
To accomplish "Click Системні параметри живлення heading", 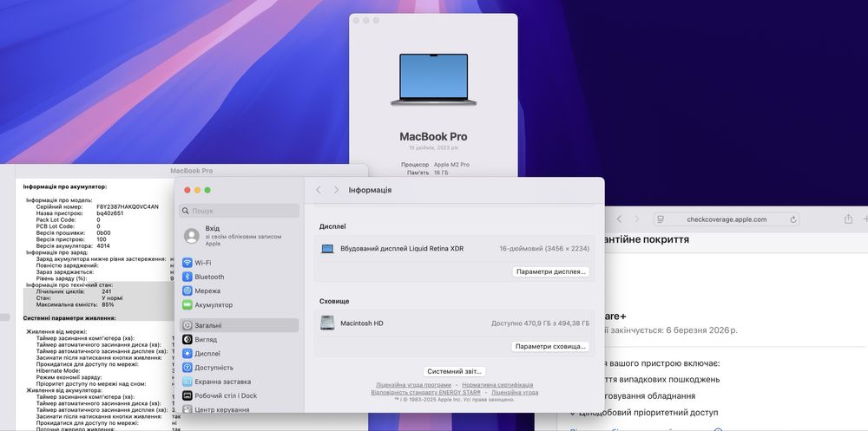I will [69, 318].
